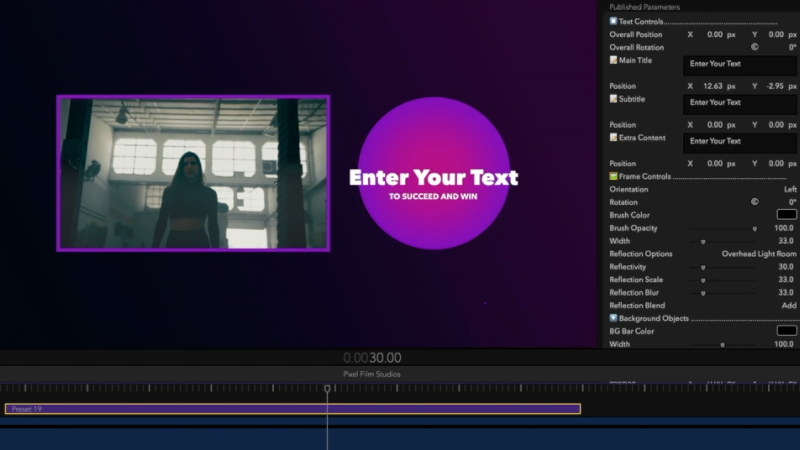Click the Pixel Film Studios project title
The width and height of the screenshot is (800, 450).
tap(372, 374)
